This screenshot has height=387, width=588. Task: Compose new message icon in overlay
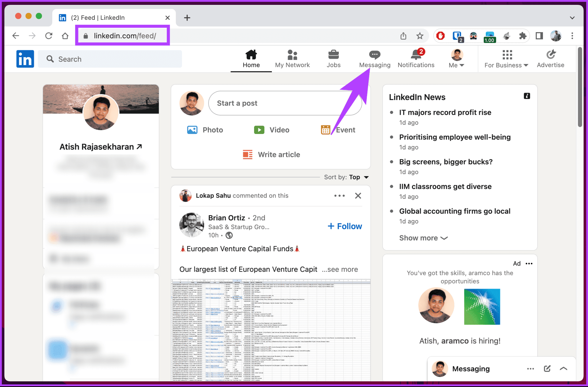click(x=547, y=369)
